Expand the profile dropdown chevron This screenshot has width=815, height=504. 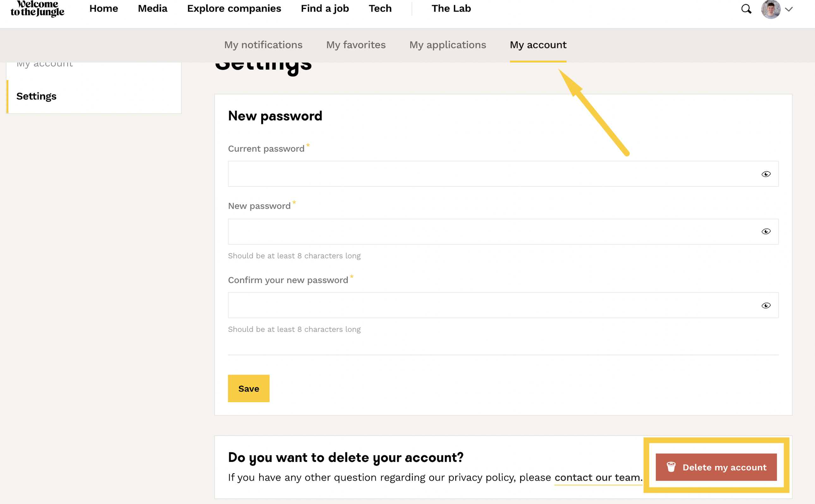(789, 9)
